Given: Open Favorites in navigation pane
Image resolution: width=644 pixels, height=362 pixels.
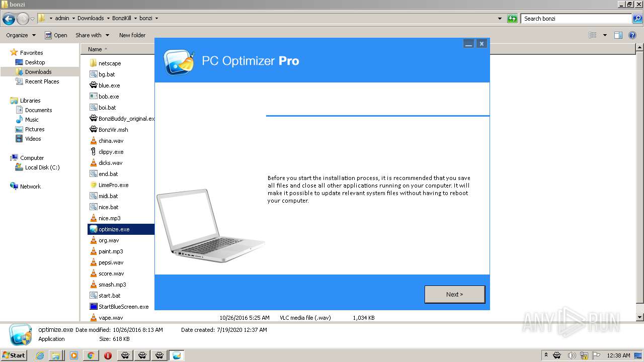Looking at the screenshot, I should point(31,53).
